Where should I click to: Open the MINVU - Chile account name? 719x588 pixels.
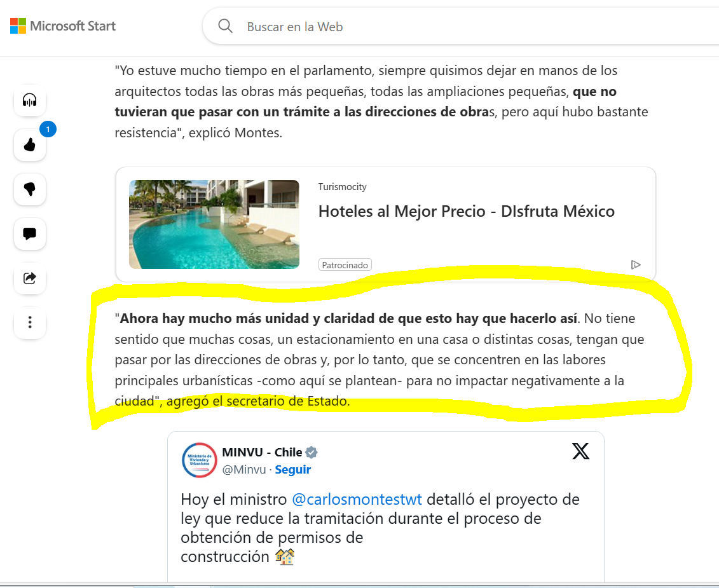pyautogui.click(x=262, y=452)
